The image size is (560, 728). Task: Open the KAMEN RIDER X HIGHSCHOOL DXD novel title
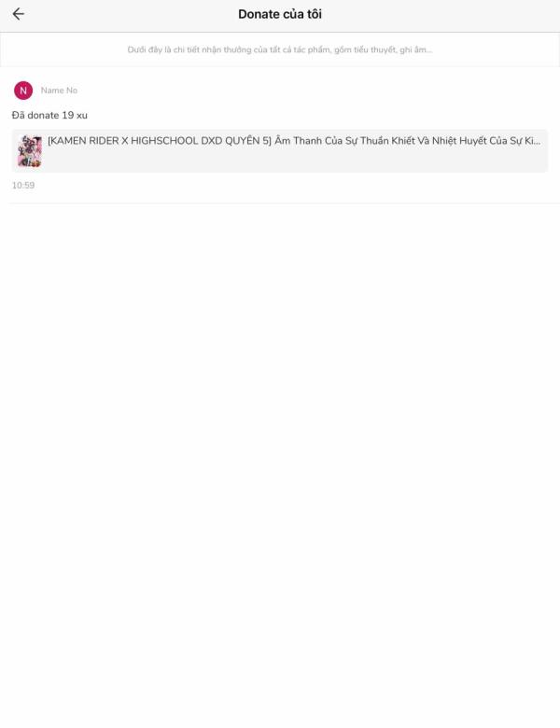coord(294,141)
